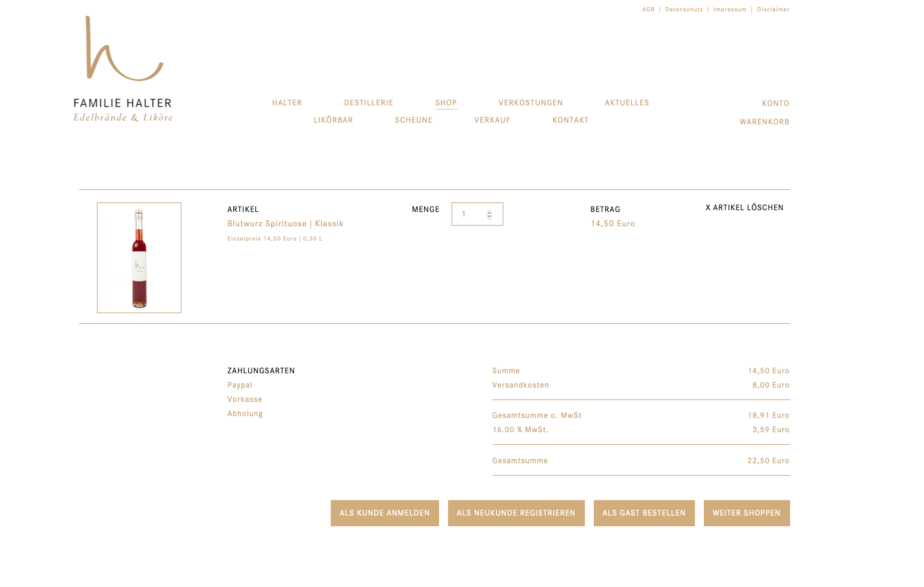The height and width of the screenshot is (587, 924).
Task: Click the quantity stepper arrows
Action: [x=489, y=215]
